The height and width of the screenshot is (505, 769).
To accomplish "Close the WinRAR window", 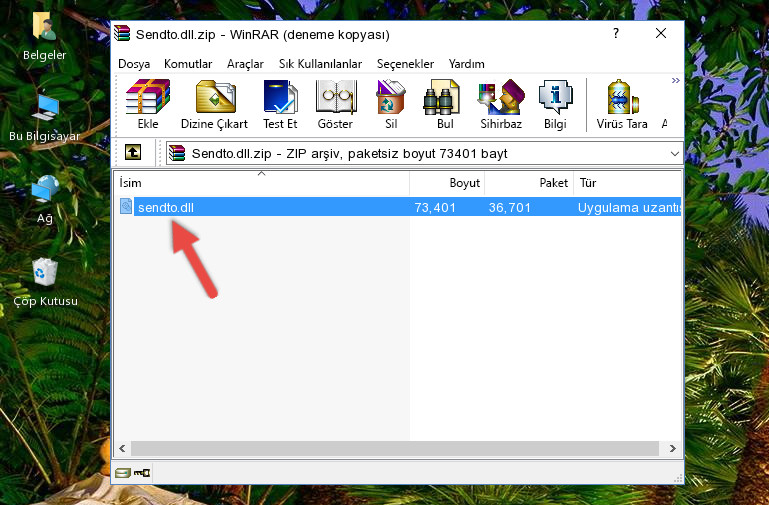I will 661,33.
